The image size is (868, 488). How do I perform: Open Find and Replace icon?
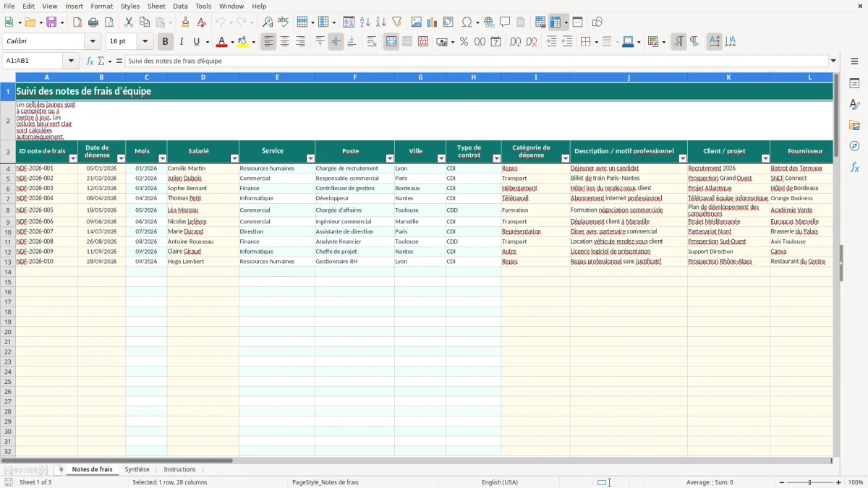point(268,22)
